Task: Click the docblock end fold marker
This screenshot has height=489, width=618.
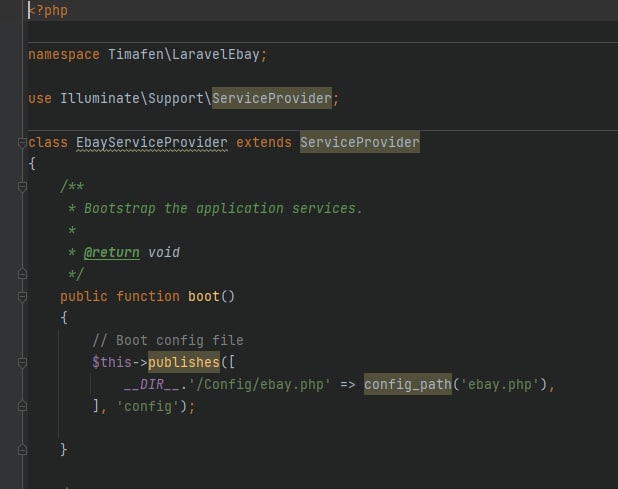Action: pyautogui.click(x=22, y=274)
